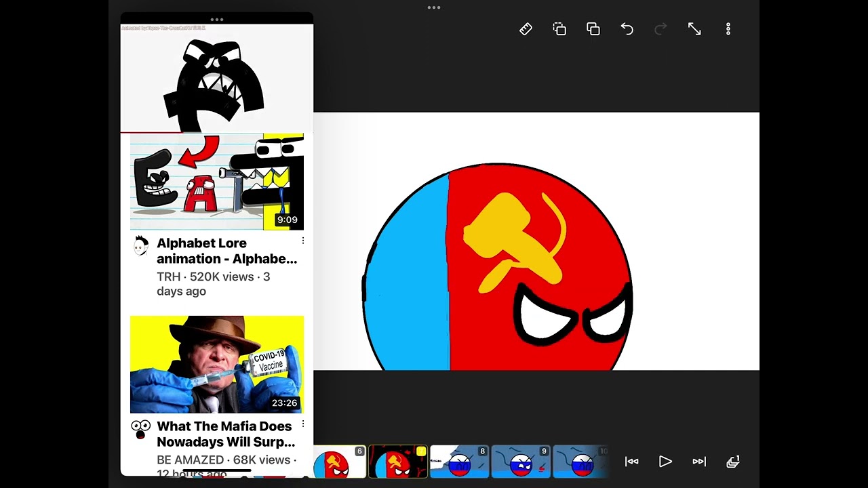
Task: Select highlighted frame 7 thumbnail
Action: pyautogui.click(x=398, y=462)
